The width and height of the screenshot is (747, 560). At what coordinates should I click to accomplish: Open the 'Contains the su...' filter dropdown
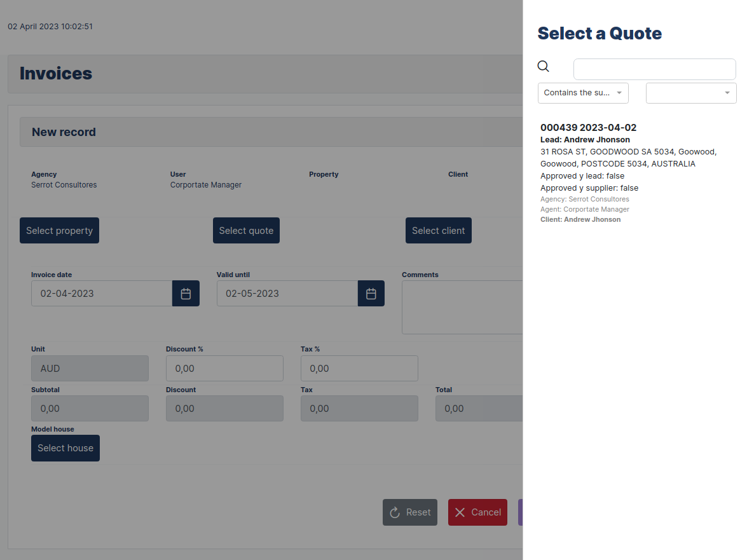pos(582,93)
